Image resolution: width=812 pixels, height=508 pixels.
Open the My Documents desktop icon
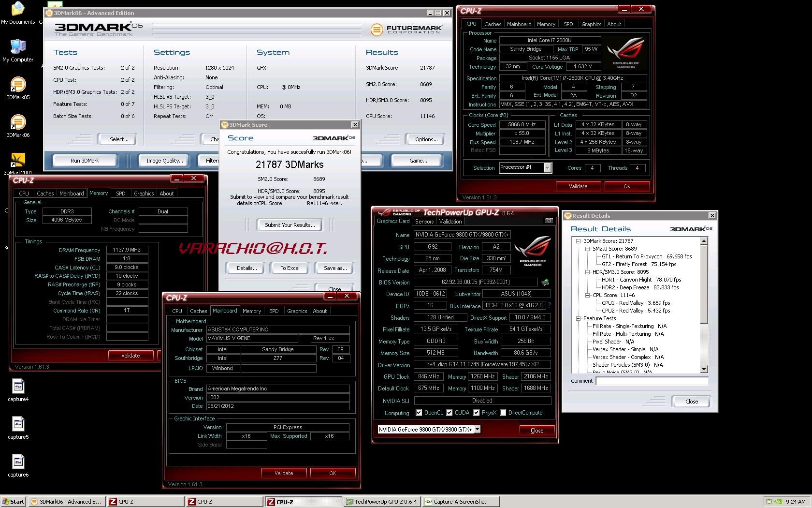[18, 13]
